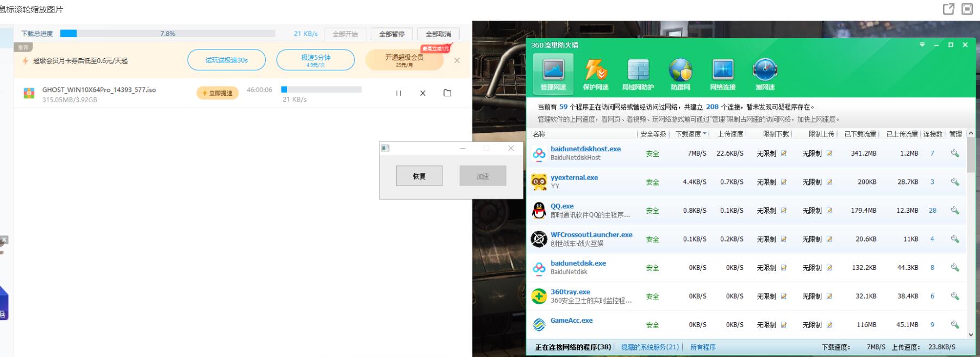Open 防蹭网 tab in 360 firewall
The width and height of the screenshot is (980, 357).
point(681,75)
